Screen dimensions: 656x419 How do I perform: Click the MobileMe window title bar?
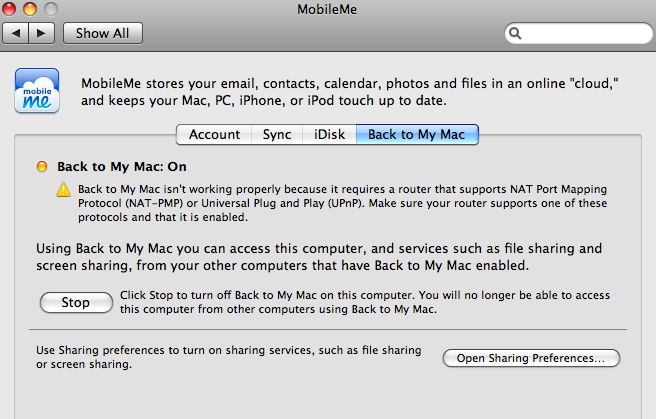(330, 10)
